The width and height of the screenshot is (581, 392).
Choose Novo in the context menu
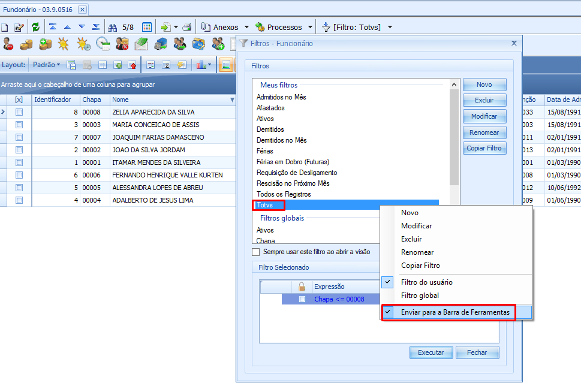tap(410, 213)
